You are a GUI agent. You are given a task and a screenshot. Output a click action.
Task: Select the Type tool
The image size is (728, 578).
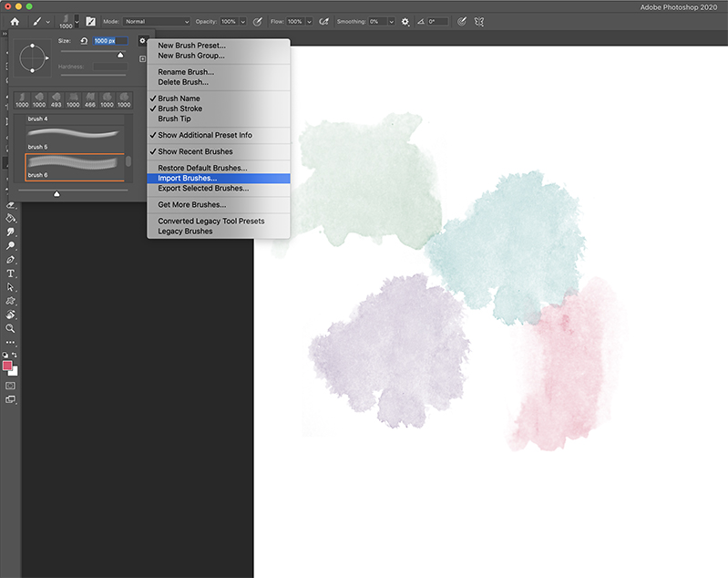click(11, 274)
